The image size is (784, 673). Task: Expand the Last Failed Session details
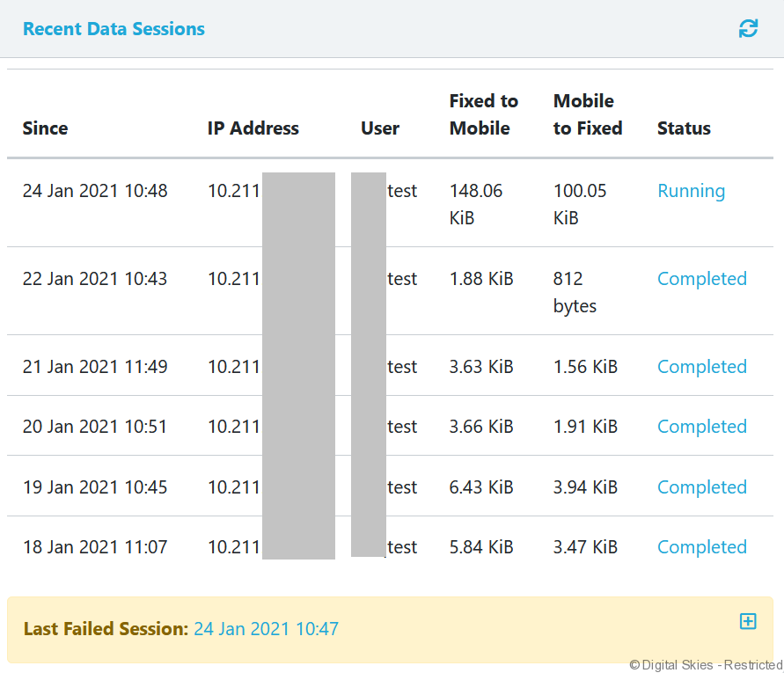tap(747, 622)
